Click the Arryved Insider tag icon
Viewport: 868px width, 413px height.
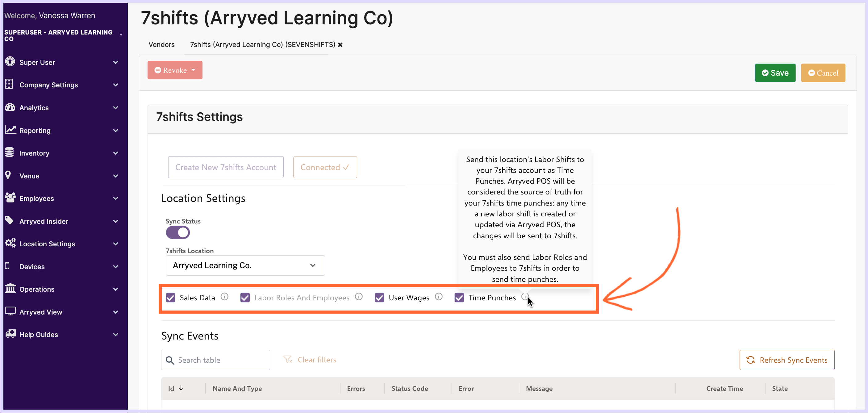pos(10,220)
